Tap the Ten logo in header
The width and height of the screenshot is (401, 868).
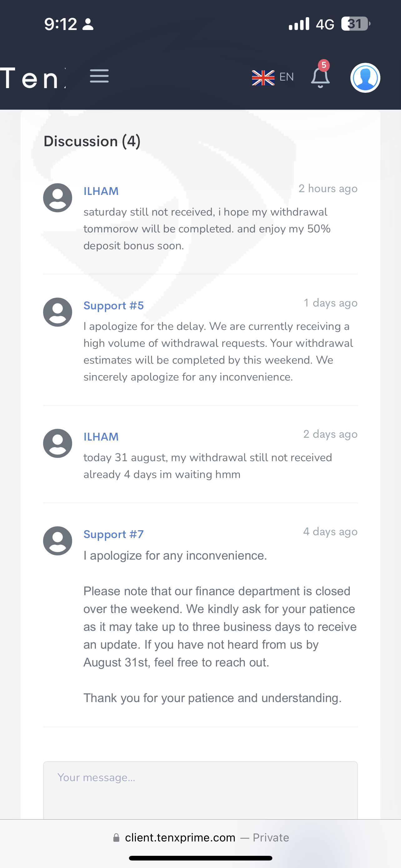(x=33, y=78)
